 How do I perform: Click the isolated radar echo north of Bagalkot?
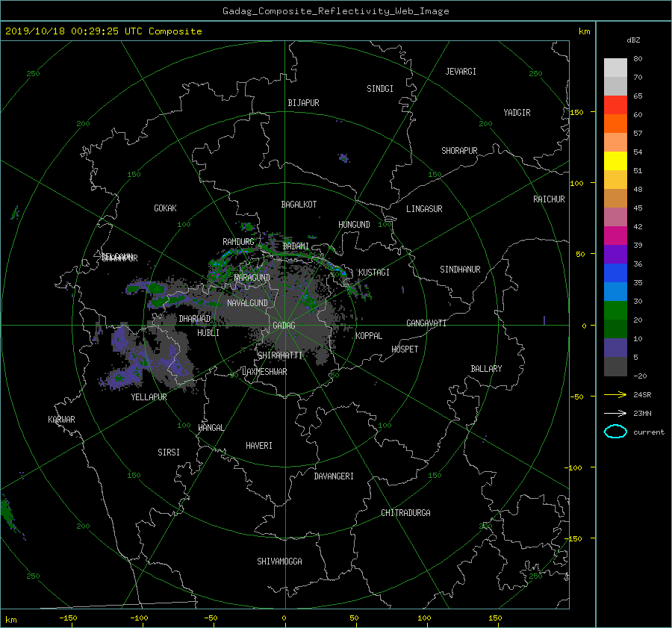pos(343,158)
